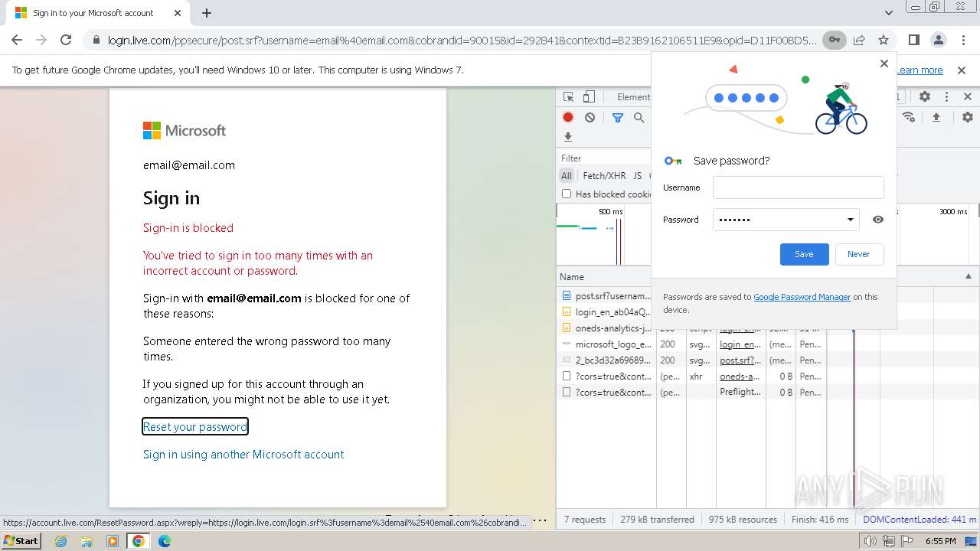Toggle the device toolbar icon in DevTools
The image size is (980, 551).
589,97
